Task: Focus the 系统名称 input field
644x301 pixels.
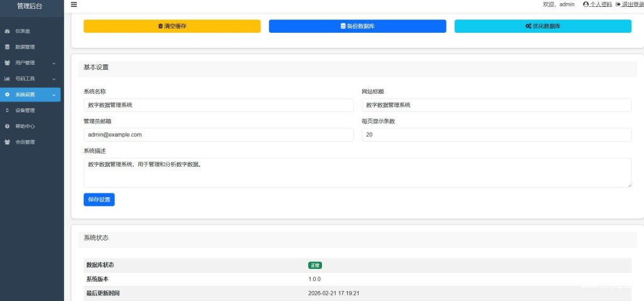Action: [218, 105]
